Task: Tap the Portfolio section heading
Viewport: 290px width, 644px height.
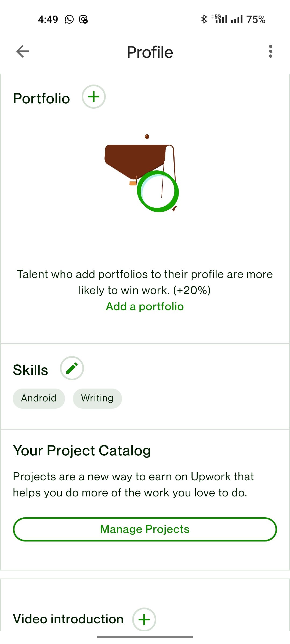Action: (x=42, y=98)
